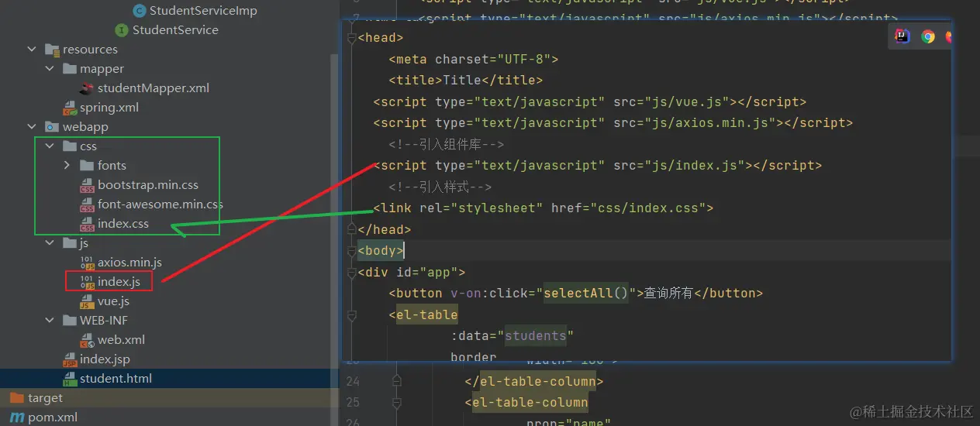Click the orange target folder icon

coord(17,398)
